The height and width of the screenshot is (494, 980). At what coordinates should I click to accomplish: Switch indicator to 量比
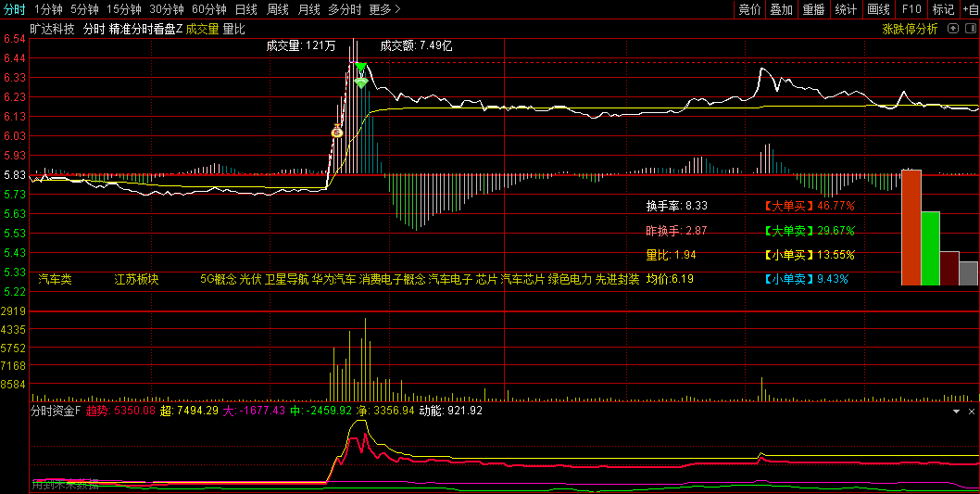tap(234, 29)
